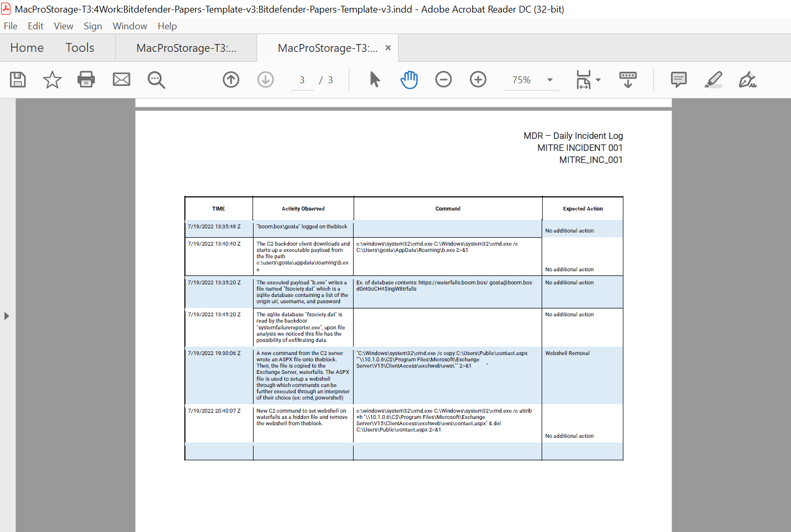Click the 'MITRE INCIDENT 001' heading line
This screenshot has width=791, height=532.
580,148
